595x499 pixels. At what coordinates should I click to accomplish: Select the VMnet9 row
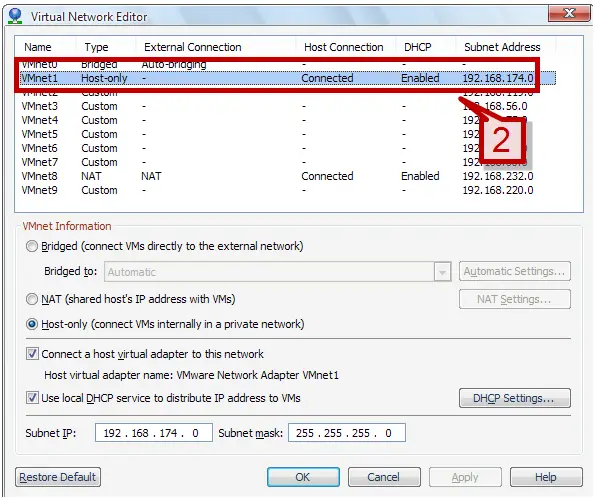coord(288,190)
